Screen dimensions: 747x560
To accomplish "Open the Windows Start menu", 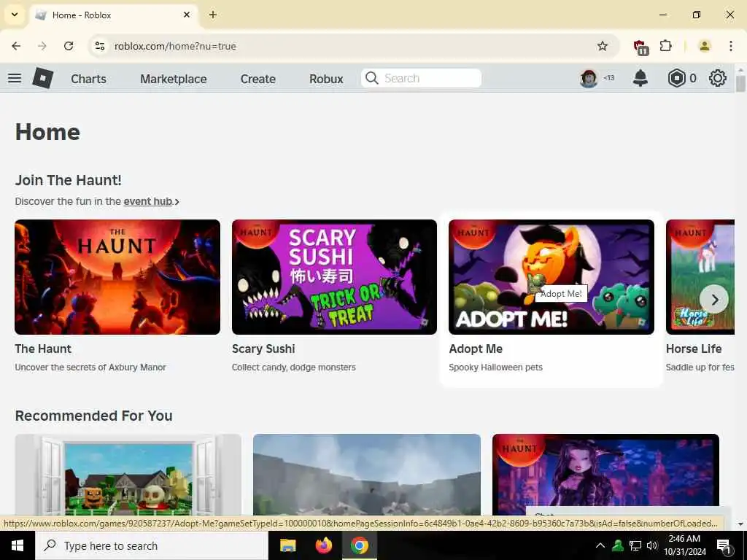I will [x=18, y=545].
